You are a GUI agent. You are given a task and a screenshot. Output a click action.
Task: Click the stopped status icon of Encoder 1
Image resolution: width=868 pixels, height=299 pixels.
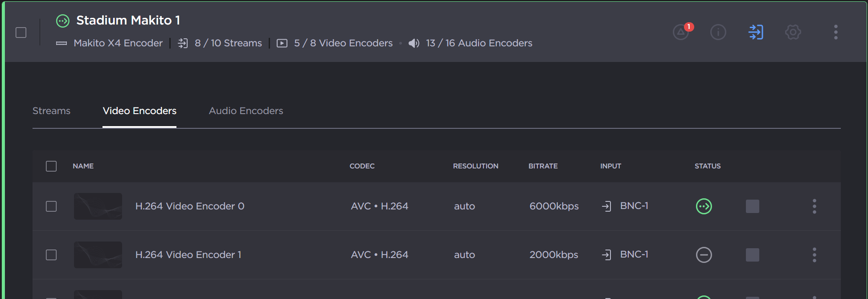click(704, 255)
